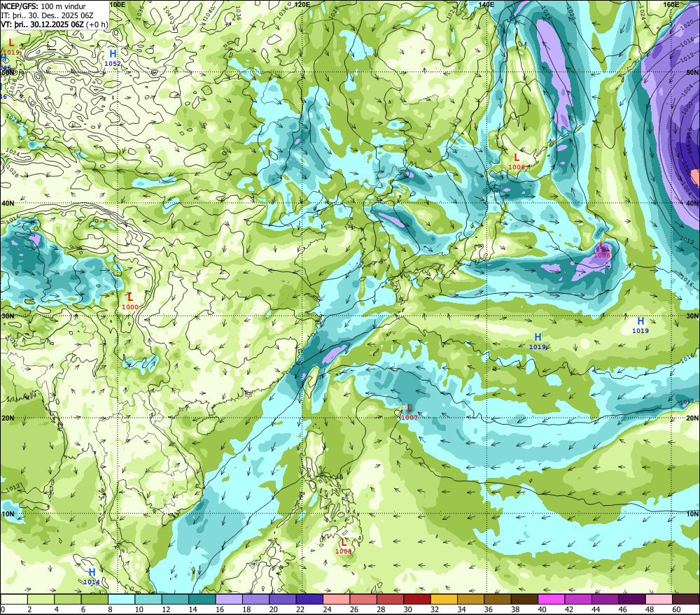Pick the bright magenta 40–42 legend swatch
The width and height of the screenshot is (700, 615).
pyautogui.click(x=552, y=600)
